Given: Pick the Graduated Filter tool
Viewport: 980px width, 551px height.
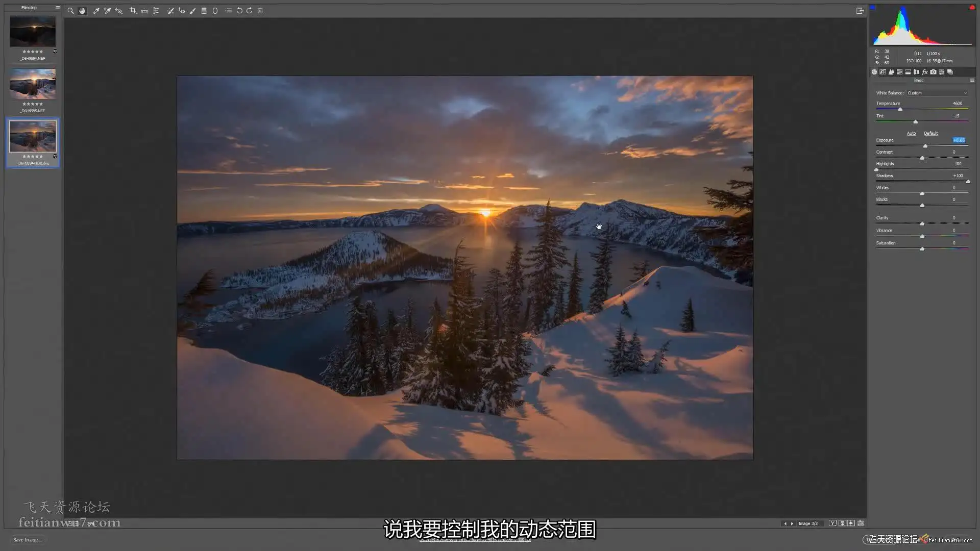Looking at the screenshot, I should (x=204, y=11).
